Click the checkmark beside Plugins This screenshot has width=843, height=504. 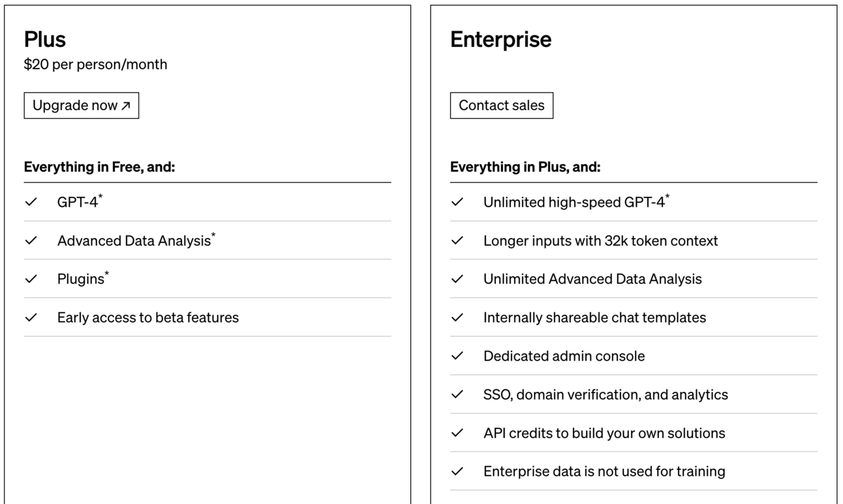click(x=31, y=279)
